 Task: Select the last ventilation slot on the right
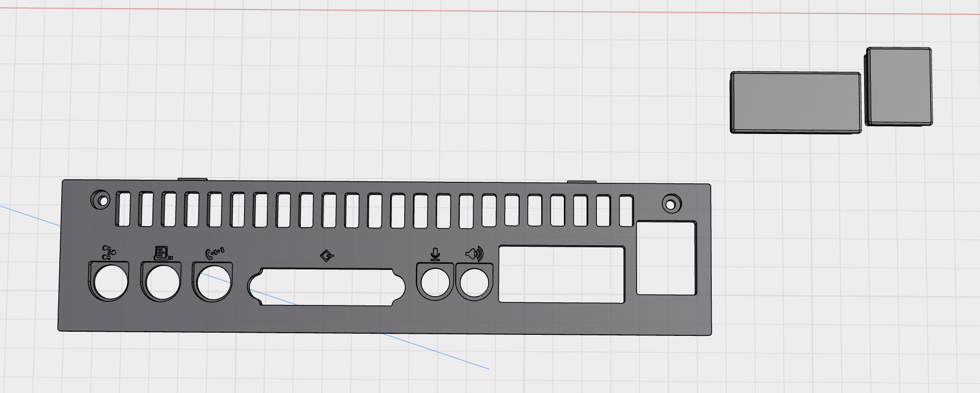click(x=626, y=211)
